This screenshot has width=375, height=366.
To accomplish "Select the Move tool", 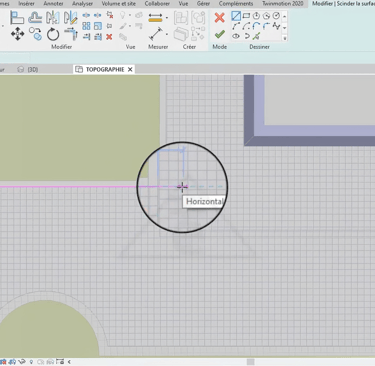I will coord(17,34).
